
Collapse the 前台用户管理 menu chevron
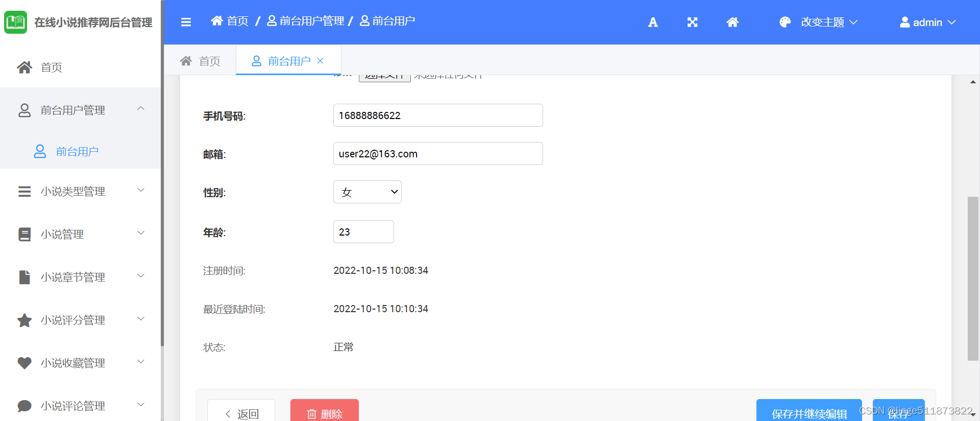tap(141, 108)
